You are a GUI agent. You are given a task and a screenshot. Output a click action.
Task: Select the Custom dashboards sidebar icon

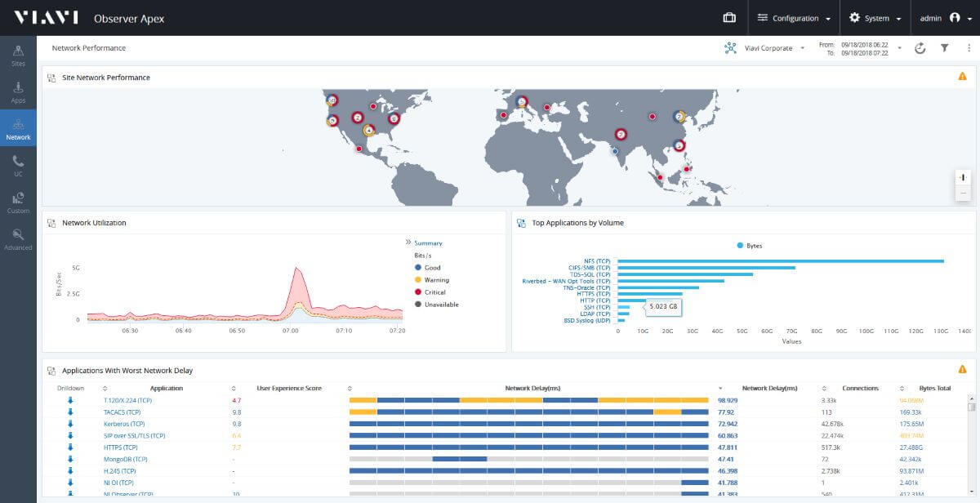[x=18, y=203]
